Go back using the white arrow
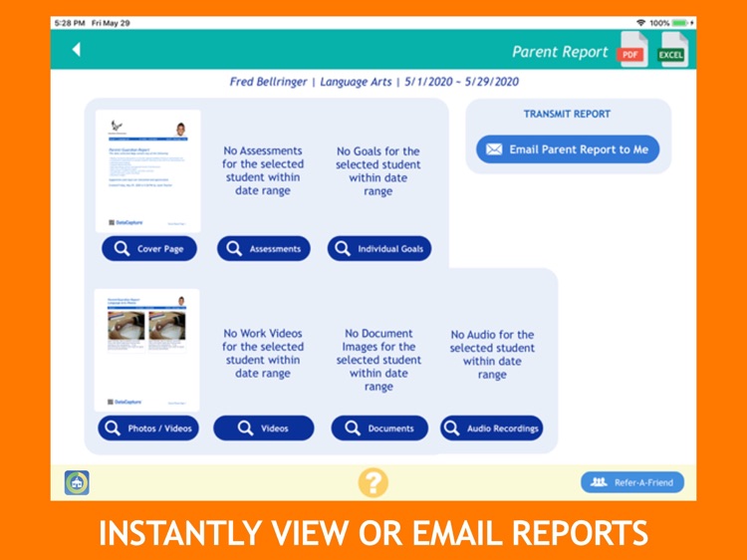The image size is (747, 560). pos(77,49)
